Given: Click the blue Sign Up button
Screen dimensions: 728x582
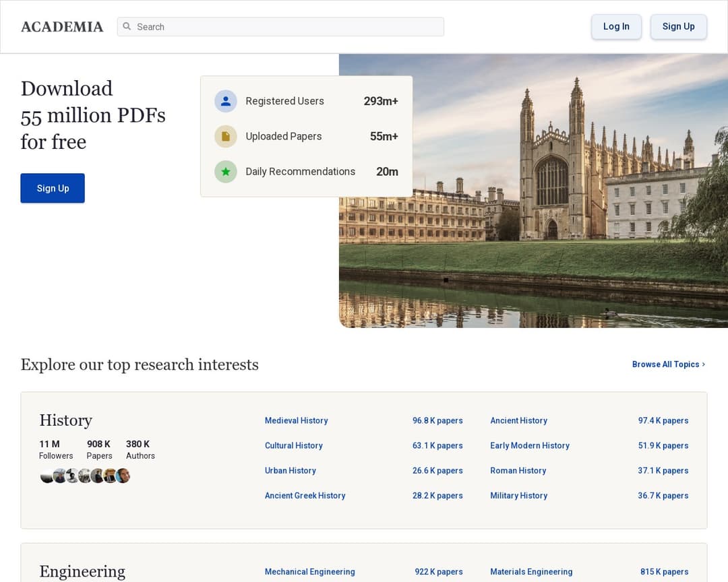Looking at the screenshot, I should pyautogui.click(x=53, y=188).
